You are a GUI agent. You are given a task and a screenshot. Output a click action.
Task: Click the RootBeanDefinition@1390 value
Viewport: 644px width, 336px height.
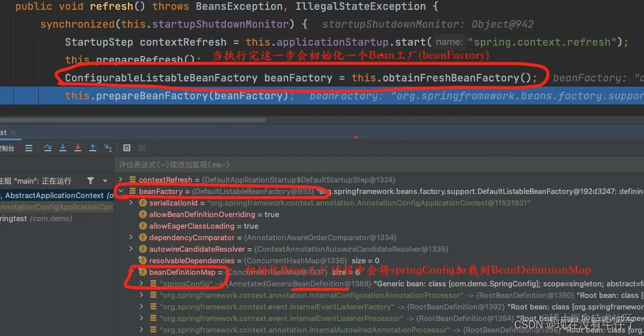click(x=525, y=295)
